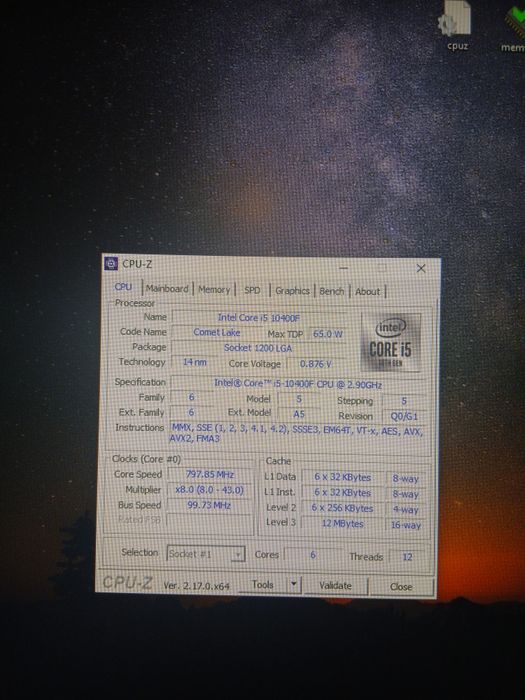Click the Ext. Model A5 value

point(299,414)
